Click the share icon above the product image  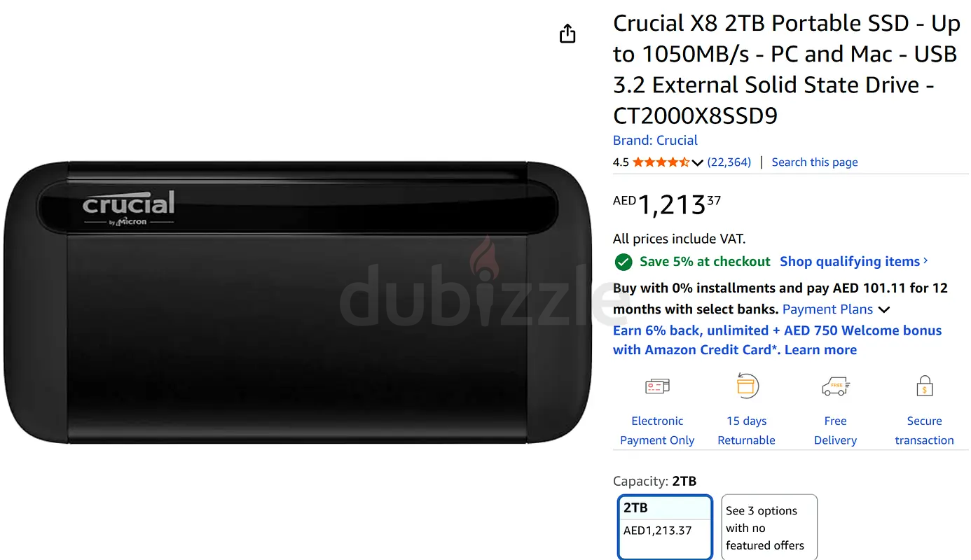[x=567, y=34]
